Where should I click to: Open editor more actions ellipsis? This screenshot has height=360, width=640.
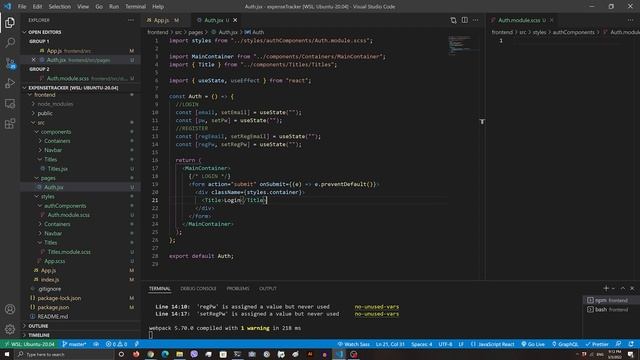point(476,20)
